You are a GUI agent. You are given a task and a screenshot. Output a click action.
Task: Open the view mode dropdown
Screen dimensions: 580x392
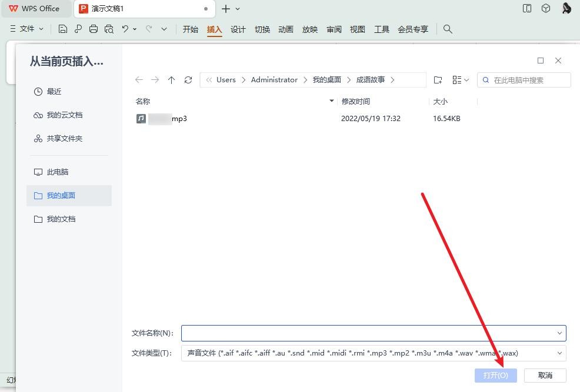(461, 80)
